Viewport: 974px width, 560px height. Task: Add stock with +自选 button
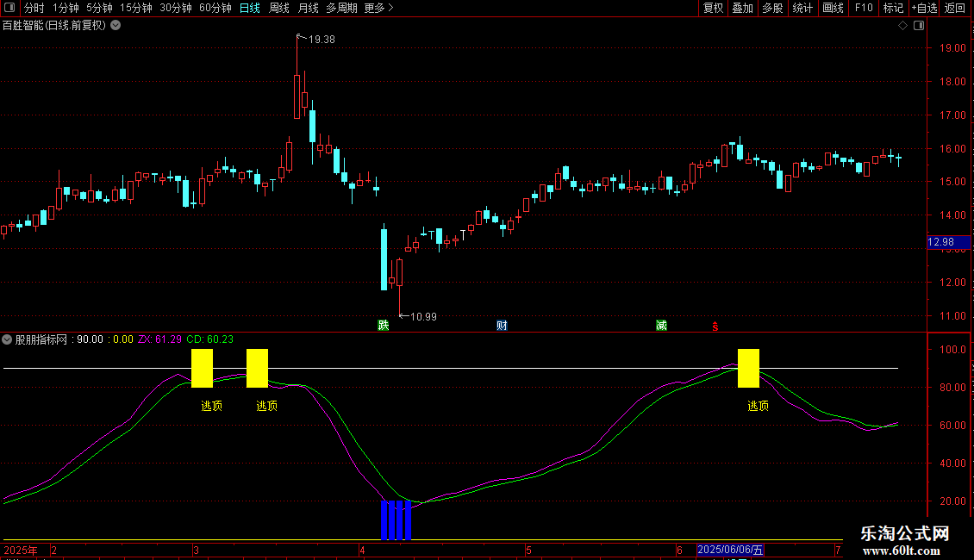[x=924, y=8]
